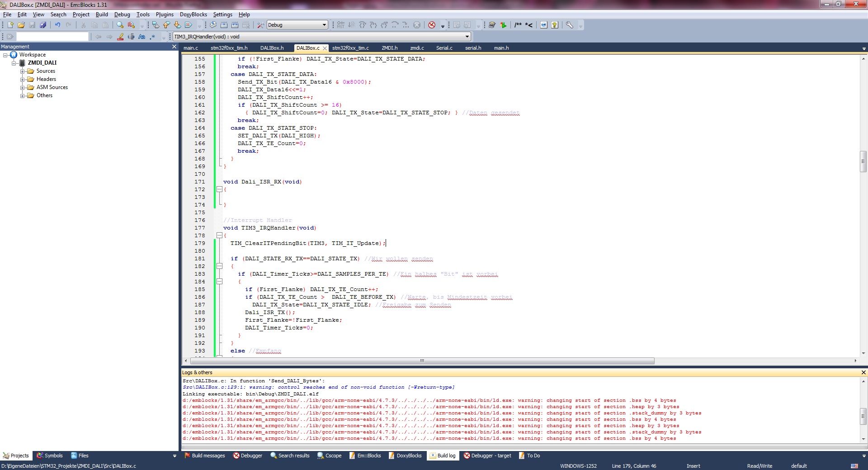Collapse fold marker at line 178

tap(219, 235)
